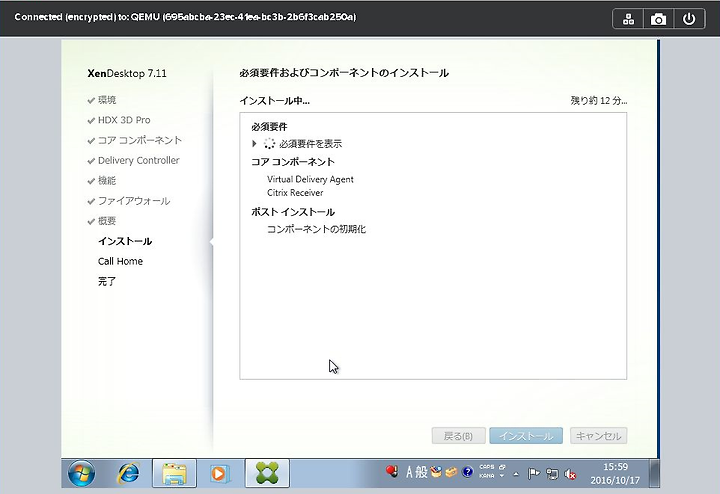Select the Call Home step

tap(120, 262)
